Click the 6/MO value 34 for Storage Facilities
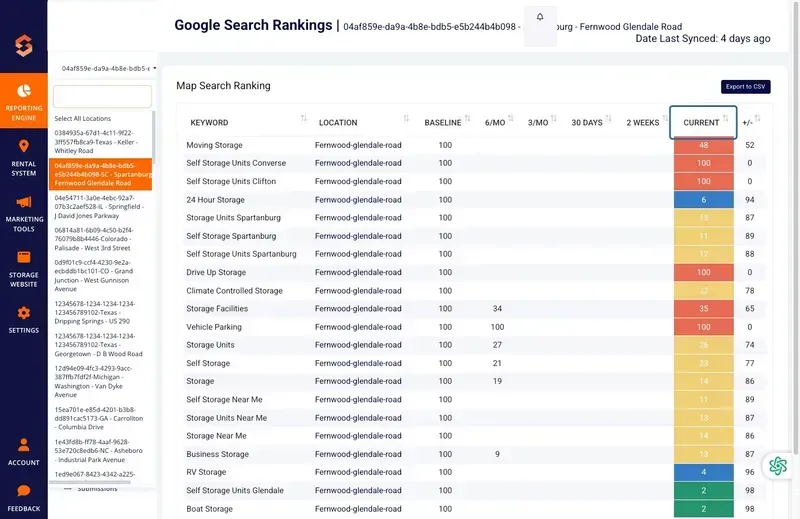The height and width of the screenshot is (519, 800). pyautogui.click(x=497, y=308)
